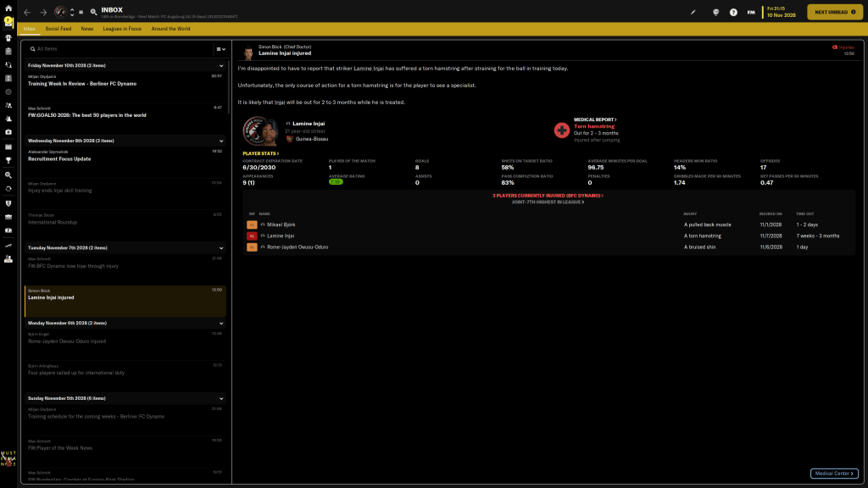Switch to the Social Feed tab
Image resolution: width=868 pixels, height=488 pixels.
[x=58, y=29]
